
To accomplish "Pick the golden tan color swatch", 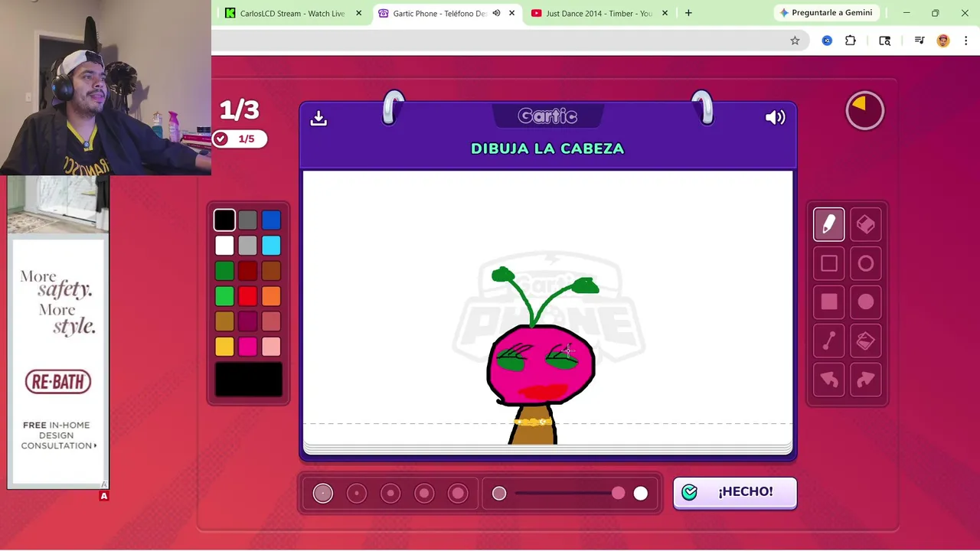I will tap(224, 321).
